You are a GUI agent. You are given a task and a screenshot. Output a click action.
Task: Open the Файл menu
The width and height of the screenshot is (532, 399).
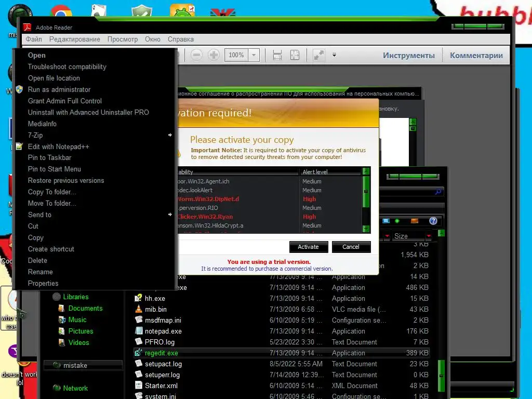(34, 39)
